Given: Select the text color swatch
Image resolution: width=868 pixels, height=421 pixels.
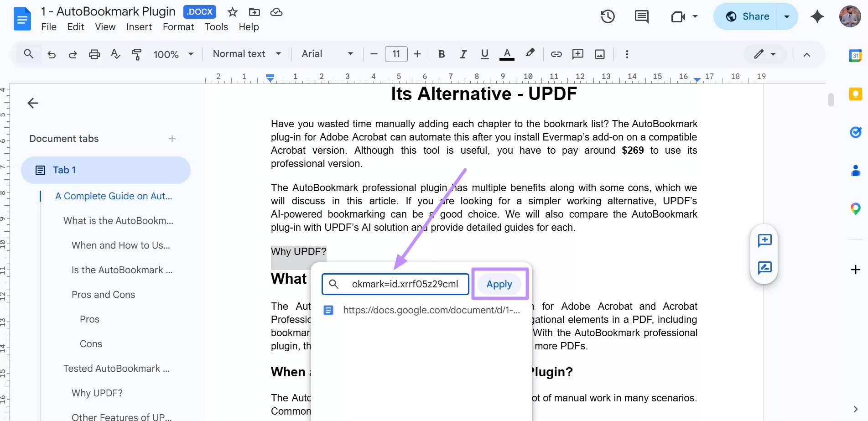Looking at the screenshot, I should (506, 54).
